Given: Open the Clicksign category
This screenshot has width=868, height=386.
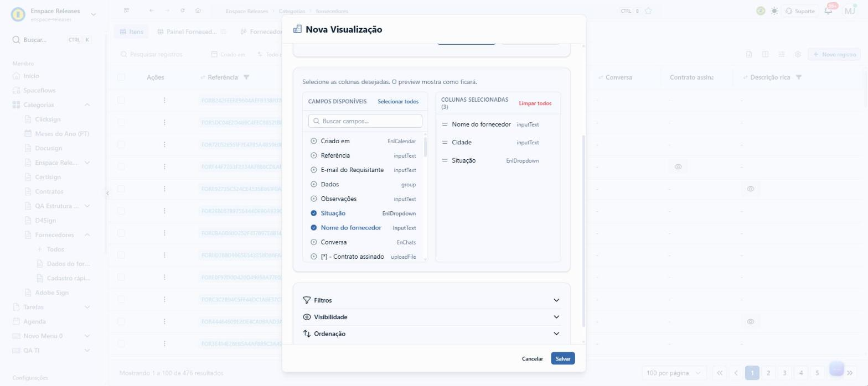Looking at the screenshot, I should (48, 119).
